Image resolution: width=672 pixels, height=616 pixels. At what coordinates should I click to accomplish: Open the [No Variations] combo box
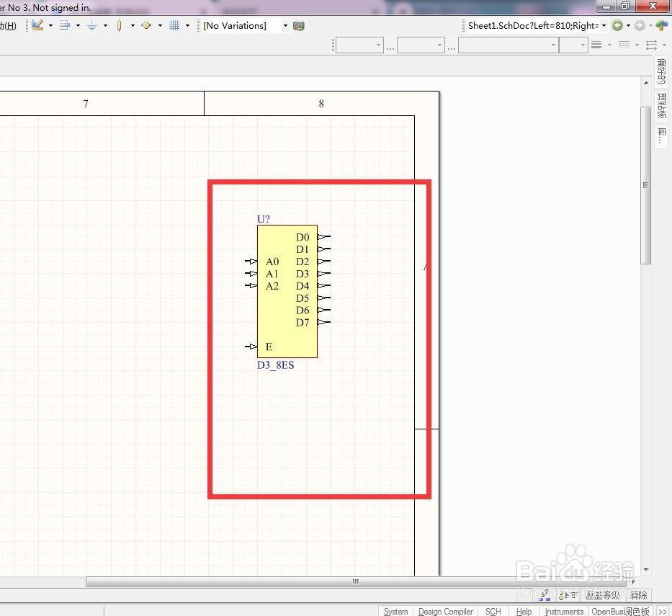[x=245, y=26]
